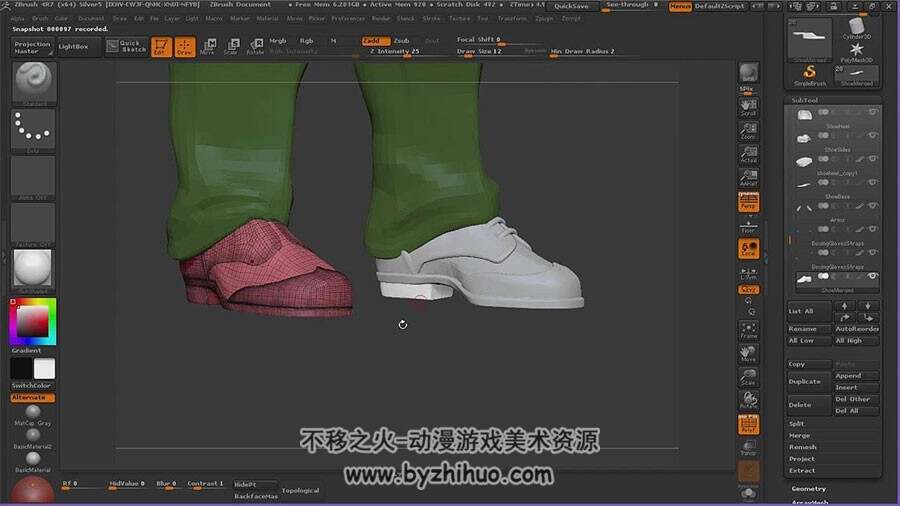Screen dimensions: 900x506
Task: Select the Scale transform tool
Action: [x=231, y=46]
